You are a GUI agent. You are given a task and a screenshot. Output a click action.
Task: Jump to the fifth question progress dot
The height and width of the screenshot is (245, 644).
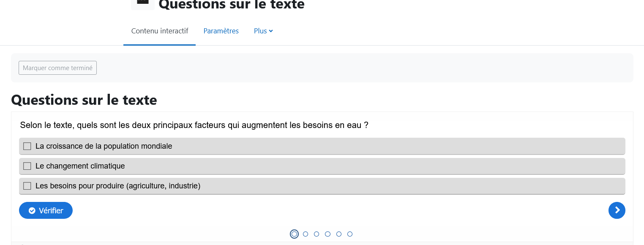point(339,234)
